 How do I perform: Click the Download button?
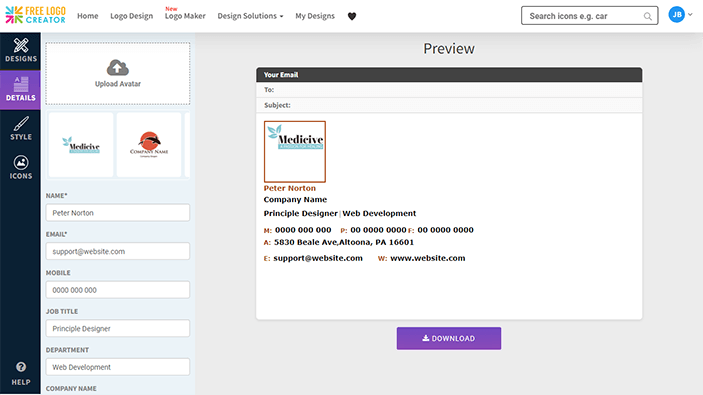click(449, 339)
